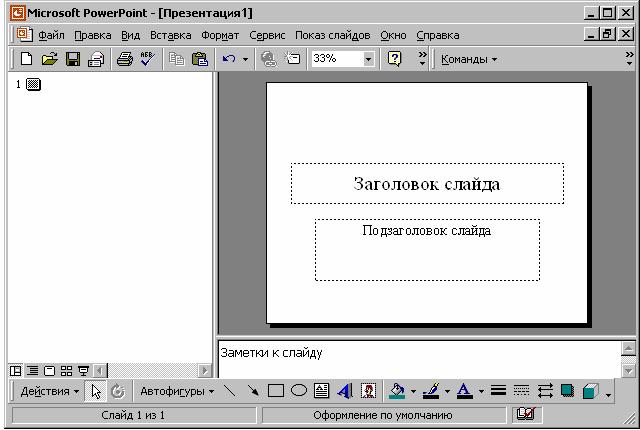
Task: Apply line color with the brush icon
Action: click(x=431, y=391)
